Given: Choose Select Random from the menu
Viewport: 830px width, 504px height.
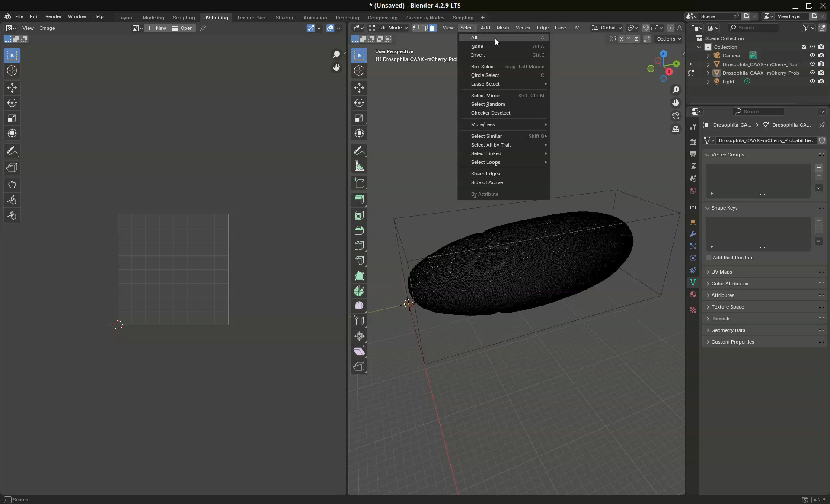Looking at the screenshot, I should coord(488,104).
